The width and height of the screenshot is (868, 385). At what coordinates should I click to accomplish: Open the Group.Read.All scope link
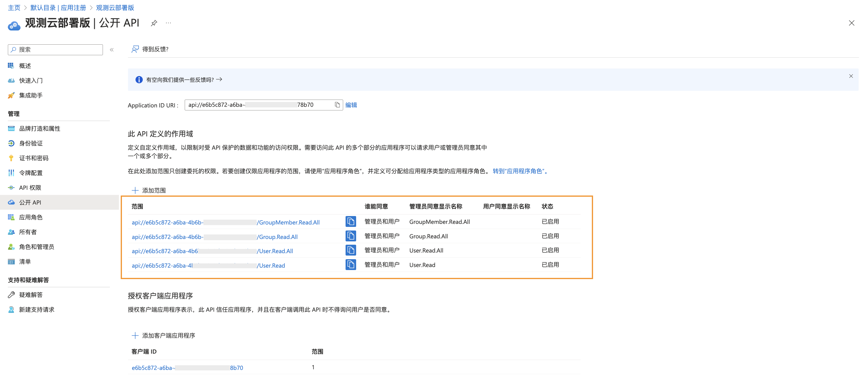pyautogui.click(x=214, y=237)
